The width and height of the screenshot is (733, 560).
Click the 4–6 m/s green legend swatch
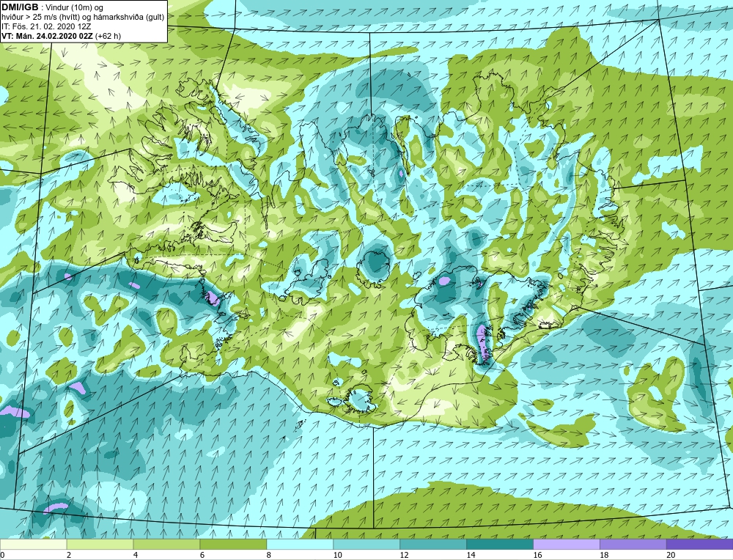tap(166, 544)
